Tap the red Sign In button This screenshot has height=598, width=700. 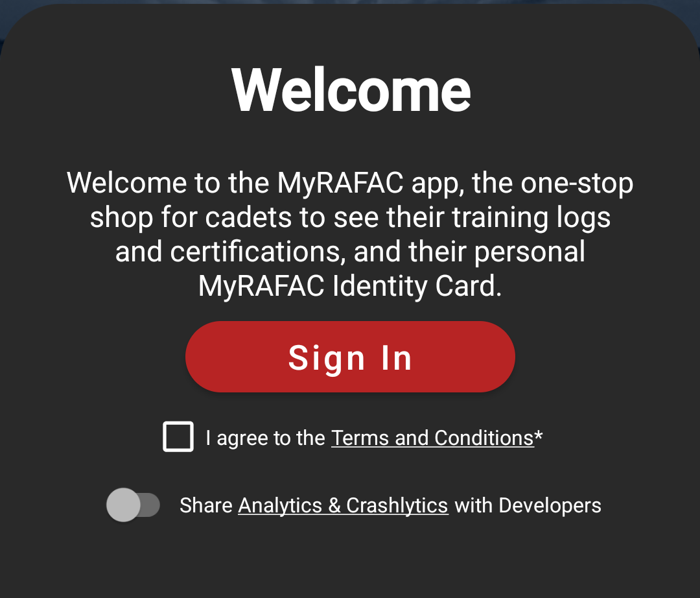pyautogui.click(x=350, y=356)
